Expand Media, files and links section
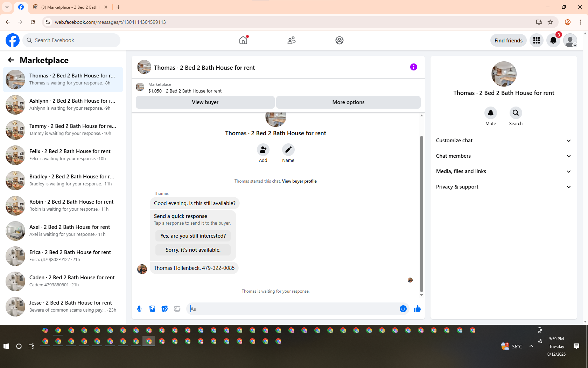 tap(504, 171)
